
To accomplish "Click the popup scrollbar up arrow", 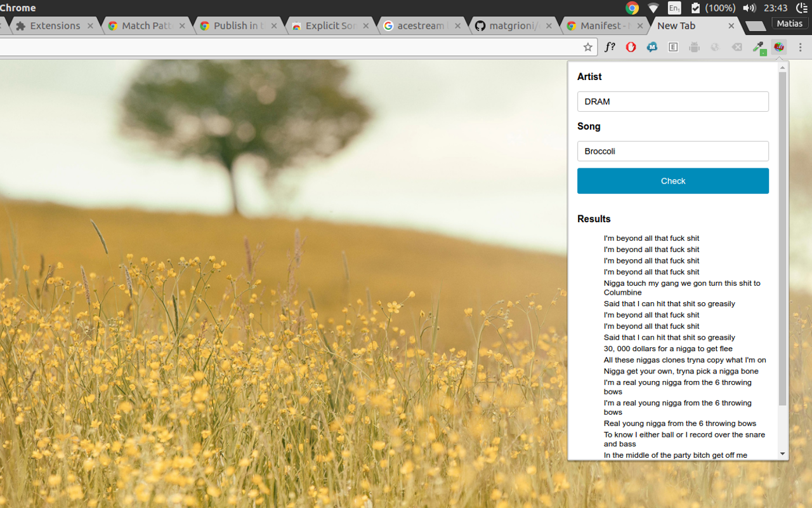I will (x=782, y=67).
